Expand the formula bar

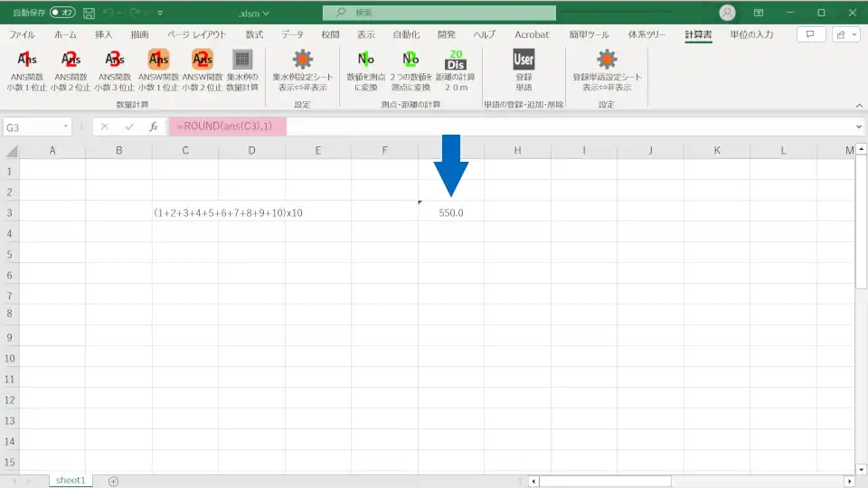(859, 127)
